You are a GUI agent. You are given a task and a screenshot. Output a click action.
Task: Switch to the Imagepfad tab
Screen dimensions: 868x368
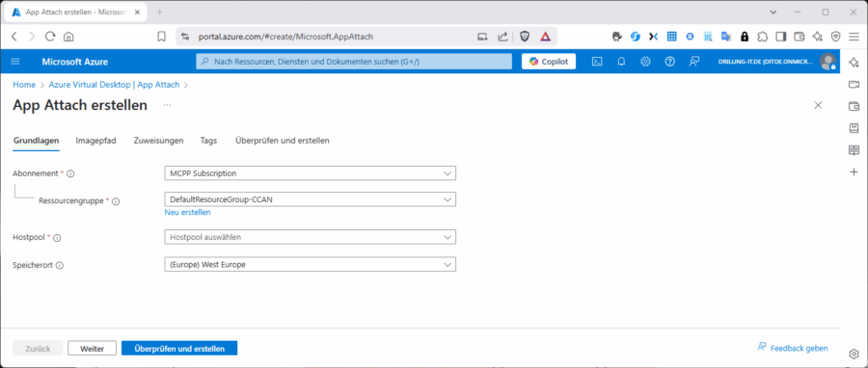pos(95,141)
